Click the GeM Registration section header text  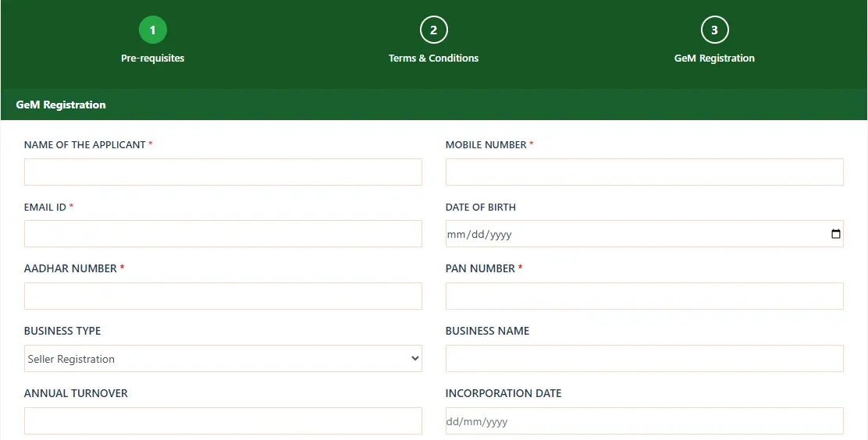61,105
